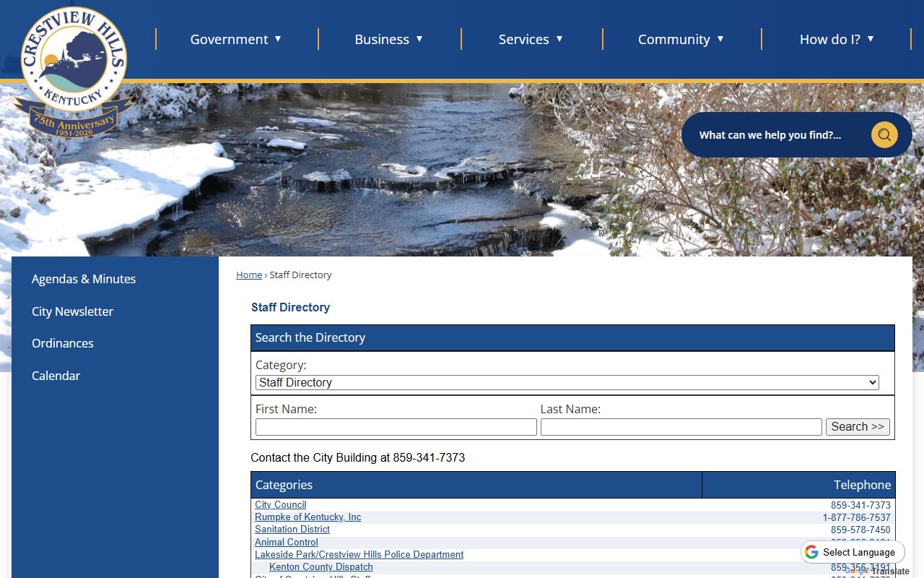This screenshot has height=578, width=924.
Task: Open the City Council category link
Action: click(x=280, y=505)
